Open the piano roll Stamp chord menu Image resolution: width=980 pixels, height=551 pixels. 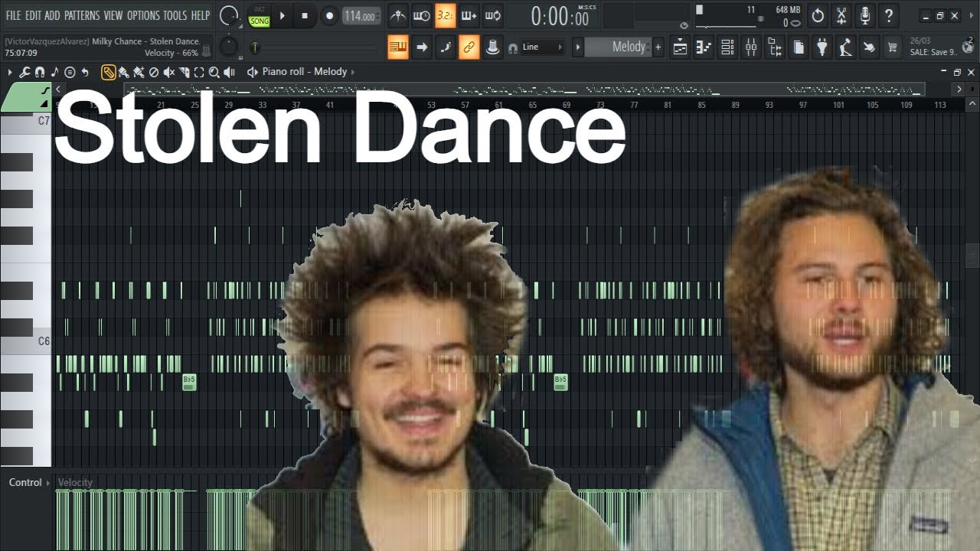70,72
